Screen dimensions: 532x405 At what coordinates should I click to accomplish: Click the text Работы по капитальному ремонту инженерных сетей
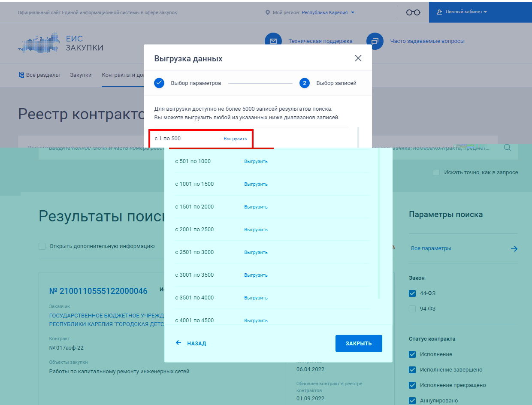119,372
